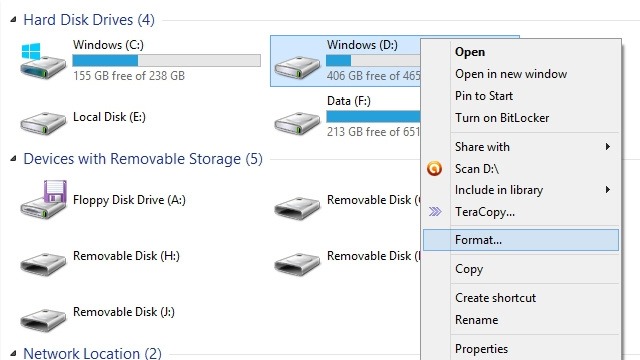The image size is (640, 360).
Task: Collapse the Hard Disk Drives group
Action: coord(13,19)
